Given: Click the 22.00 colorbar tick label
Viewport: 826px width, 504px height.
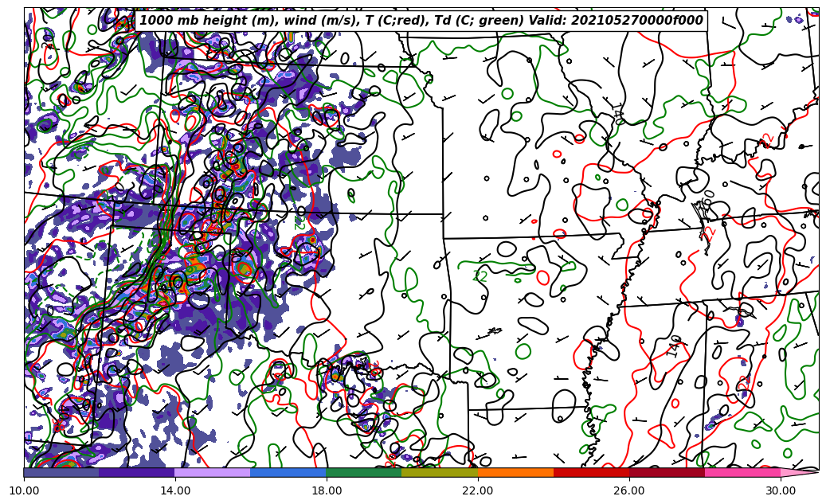Looking at the screenshot, I should pyautogui.click(x=478, y=490).
